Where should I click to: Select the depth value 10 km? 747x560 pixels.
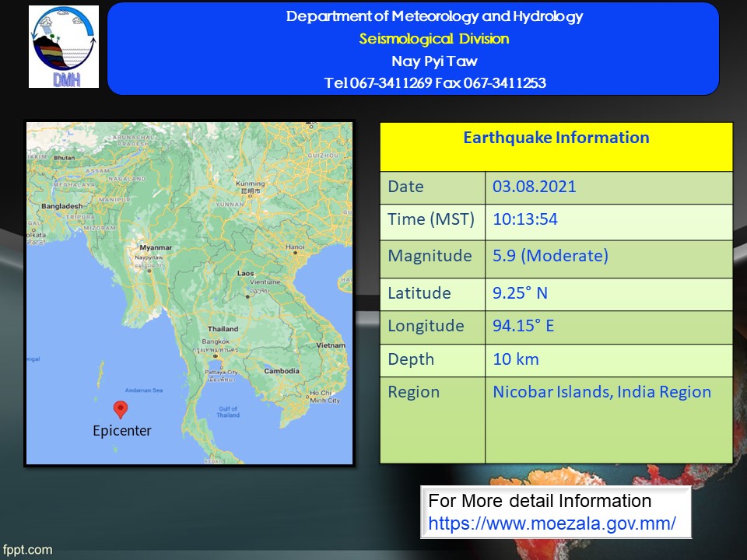(x=515, y=359)
